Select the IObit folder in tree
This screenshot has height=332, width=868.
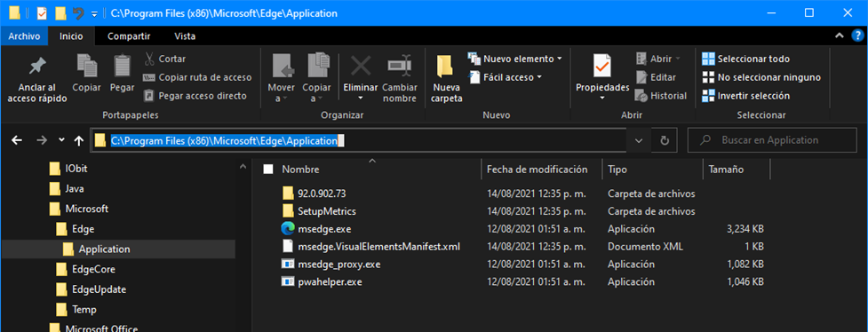click(76, 169)
